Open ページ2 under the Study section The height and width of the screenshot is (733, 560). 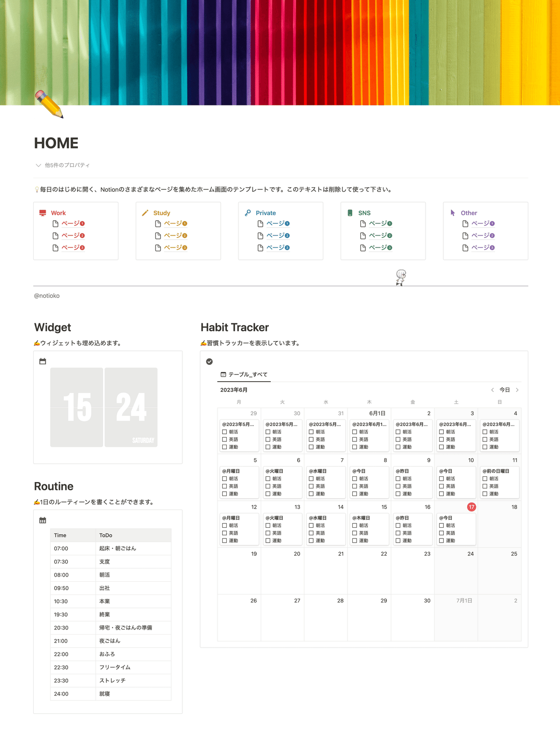point(175,236)
